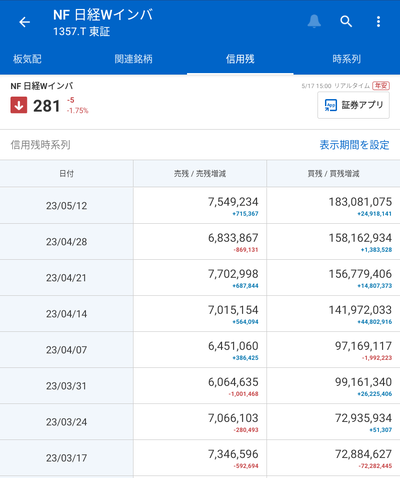This screenshot has width=400, height=478.
Task: Tap the sell balance value 7,066,103
Action: (x=233, y=418)
